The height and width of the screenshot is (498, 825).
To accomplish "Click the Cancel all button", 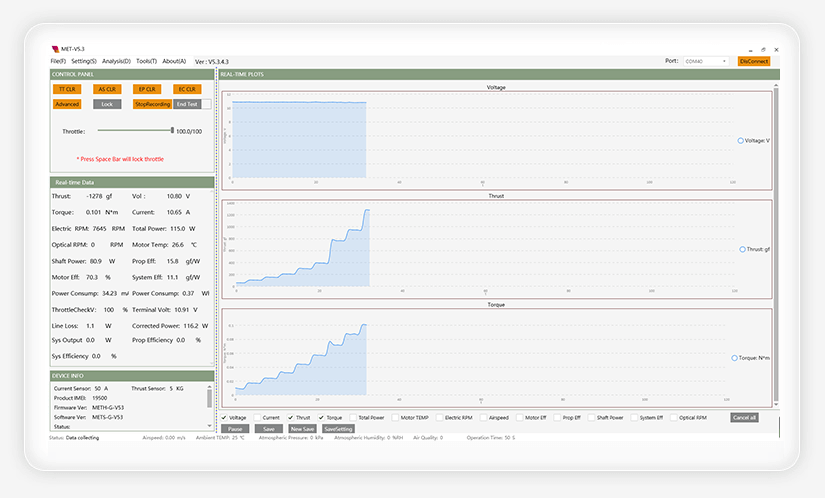I will 744,418.
